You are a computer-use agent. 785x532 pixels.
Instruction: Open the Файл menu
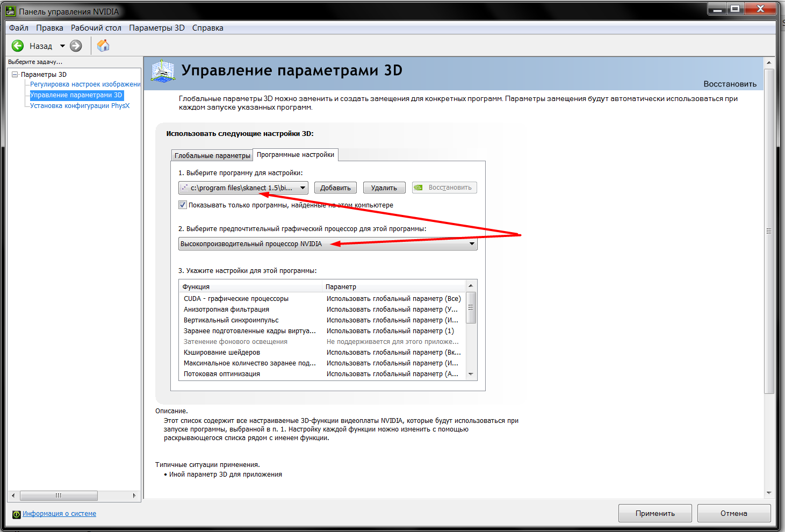(19, 28)
